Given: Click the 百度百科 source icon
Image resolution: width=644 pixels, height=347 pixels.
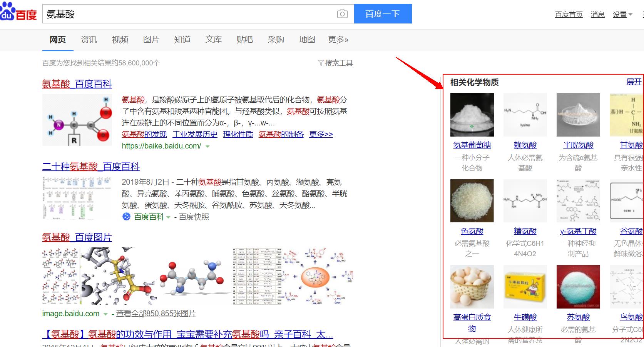Looking at the screenshot, I should pyautogui.click(x=126, y=217).
